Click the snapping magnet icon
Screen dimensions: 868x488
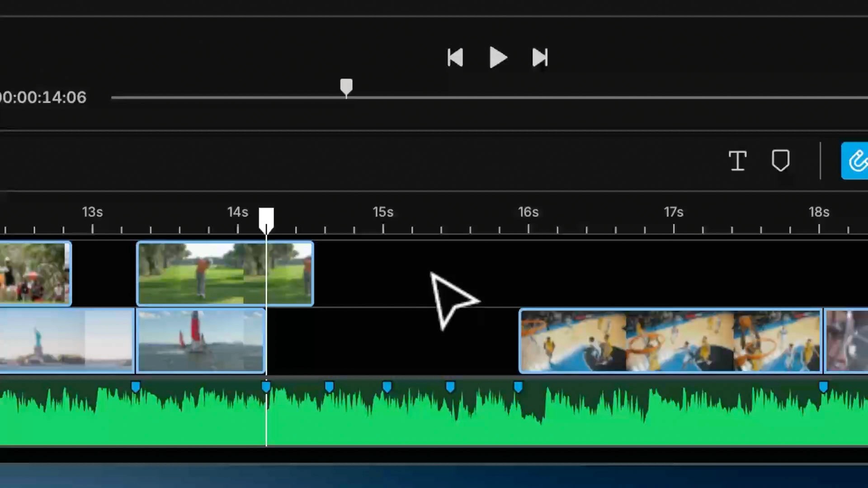pyautogui.click(x=858, y=161)
